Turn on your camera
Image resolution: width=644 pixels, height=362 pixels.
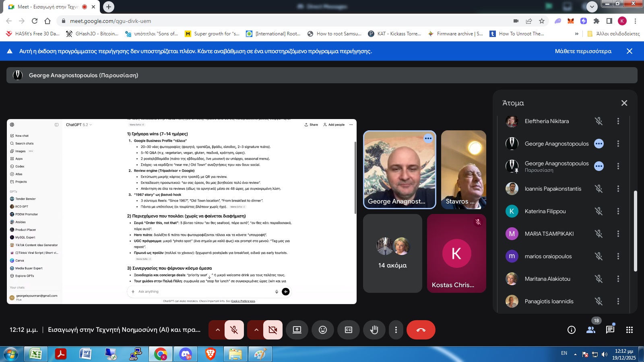273,330
